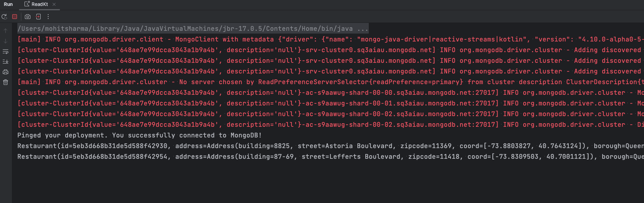Expand the folded java command line
The width and height of the screenshot is (644, 203).
(362, 28)
